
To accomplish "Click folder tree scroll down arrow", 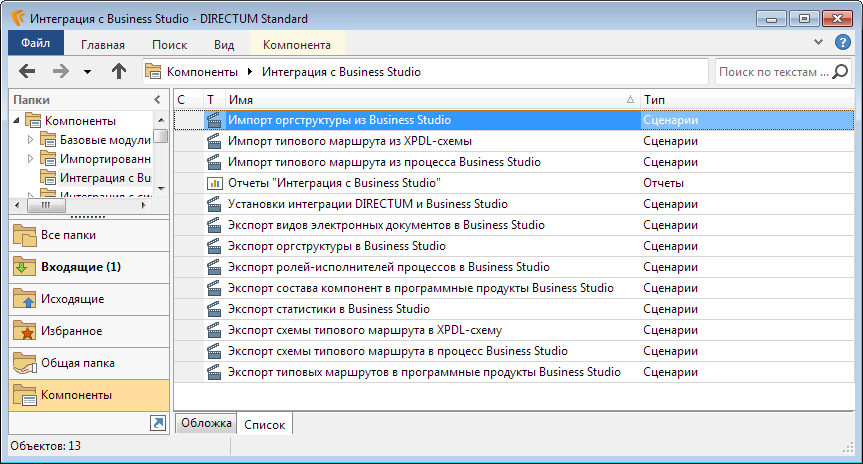I will pyautogui.click(x=161, y=189).
